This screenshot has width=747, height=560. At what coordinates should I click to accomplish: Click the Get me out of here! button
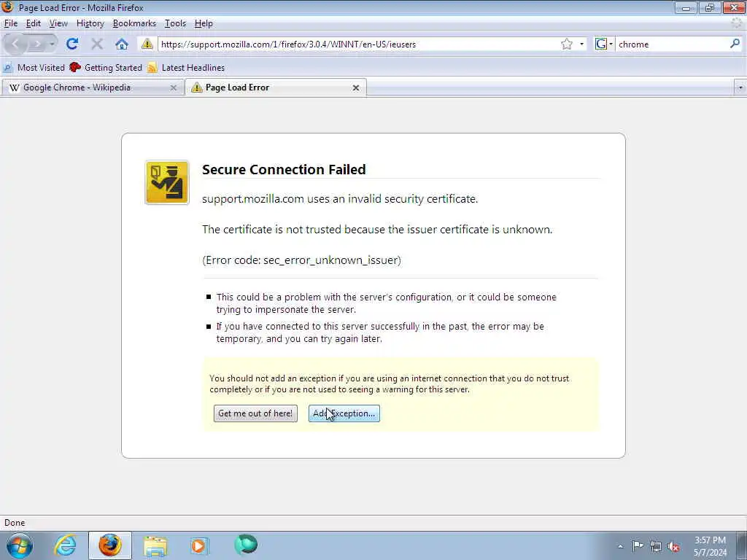point(255,413)
